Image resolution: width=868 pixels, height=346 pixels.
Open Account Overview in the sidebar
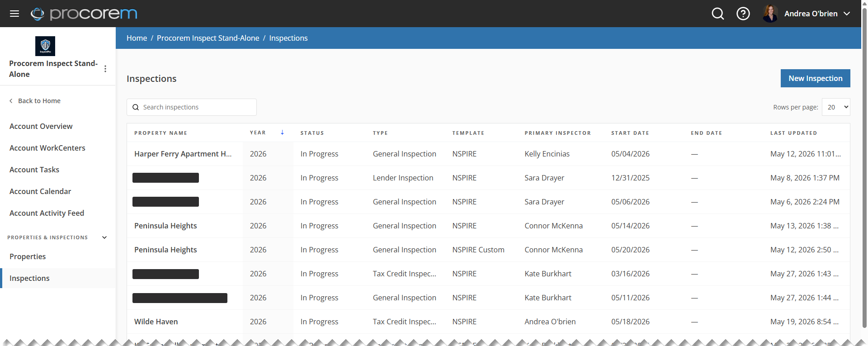coord(41,126)
